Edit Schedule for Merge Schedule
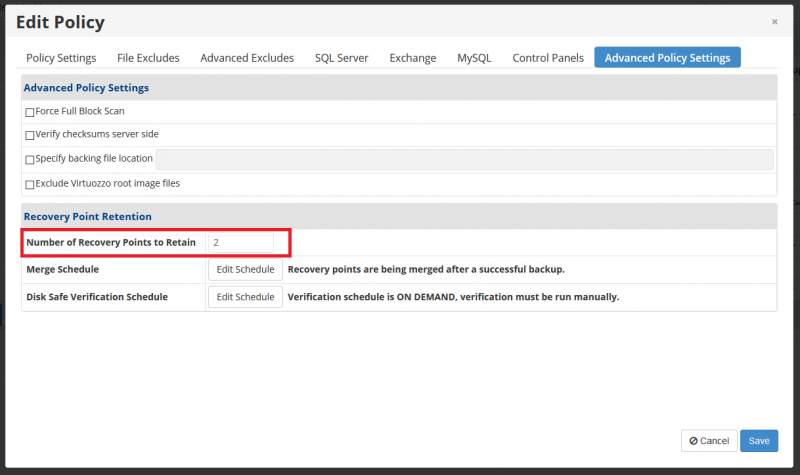Image resolution: width=800 pixels, height=475 pixels. point(245,269)
